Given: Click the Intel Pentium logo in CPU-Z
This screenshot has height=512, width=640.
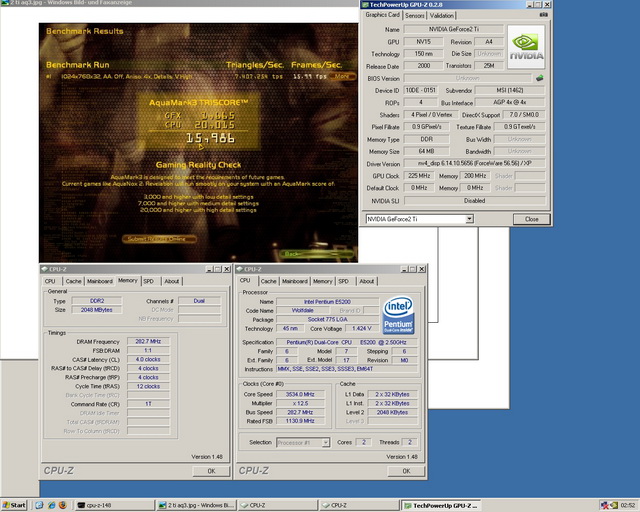Looking at the screenshot, I should click(x=398, y=316).
